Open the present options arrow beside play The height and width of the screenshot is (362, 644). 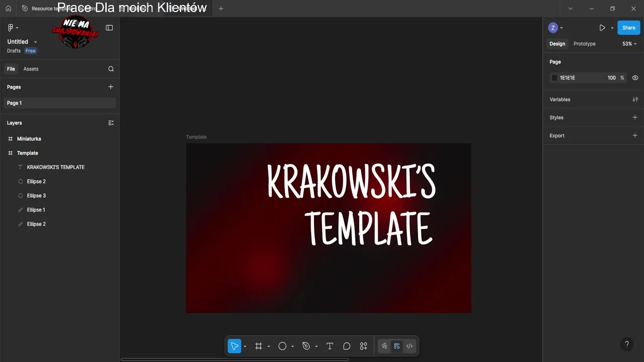pos(612,28)
